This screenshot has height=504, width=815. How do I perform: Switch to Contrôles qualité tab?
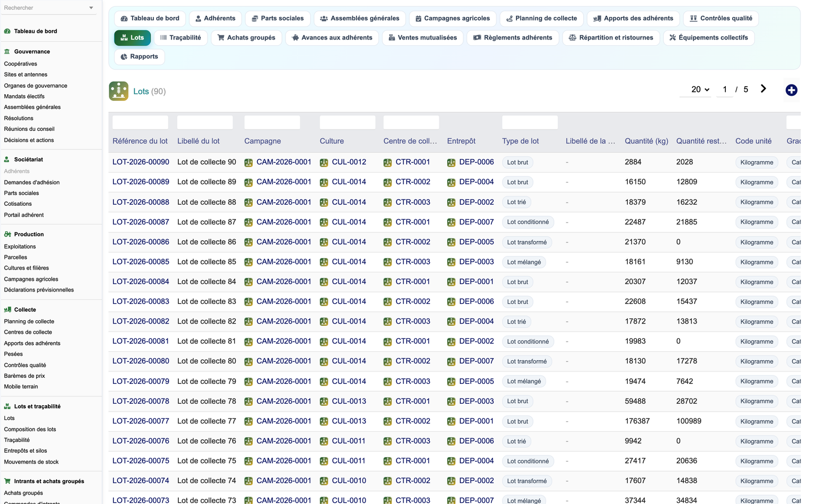tap(721, 19)
